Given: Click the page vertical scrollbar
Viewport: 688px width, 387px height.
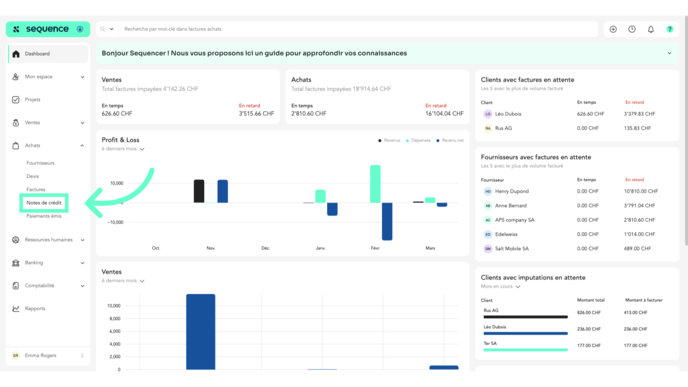Looking at the screenshot, I should click(x=686, y=132).
